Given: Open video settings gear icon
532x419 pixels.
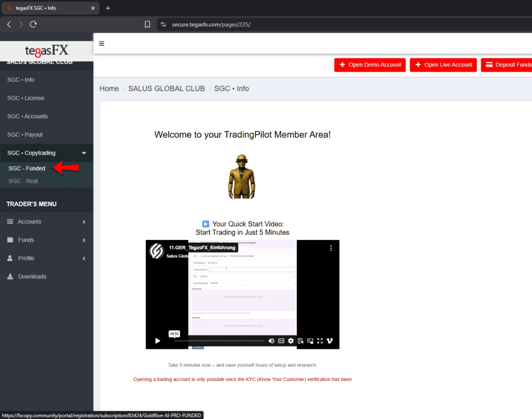Looking at the screenshot, I should coord(291,341).
